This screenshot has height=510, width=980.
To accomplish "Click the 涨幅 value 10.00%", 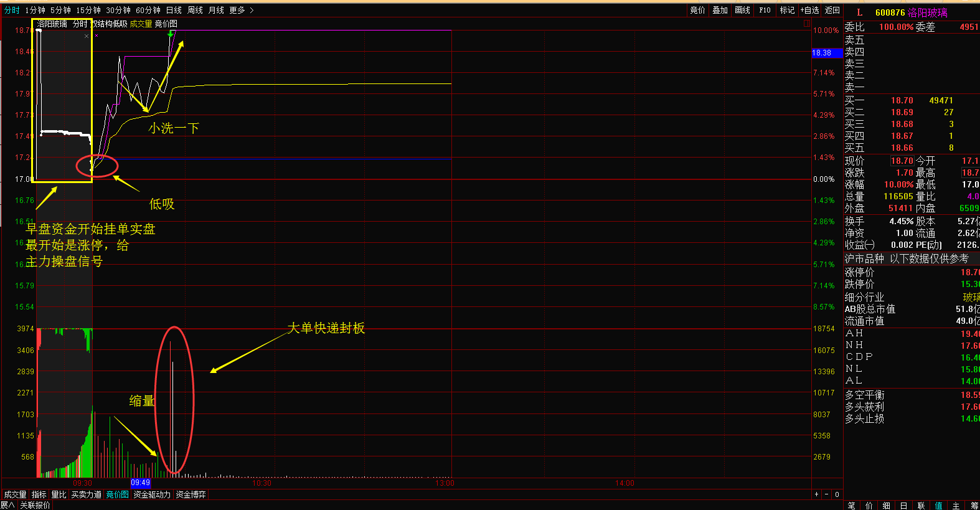I will [x=899, y=184].
